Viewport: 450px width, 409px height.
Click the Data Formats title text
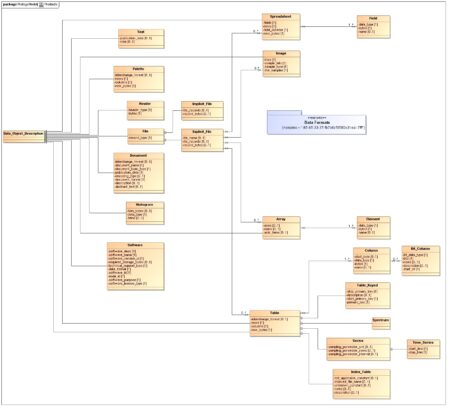tap(317, 122)
